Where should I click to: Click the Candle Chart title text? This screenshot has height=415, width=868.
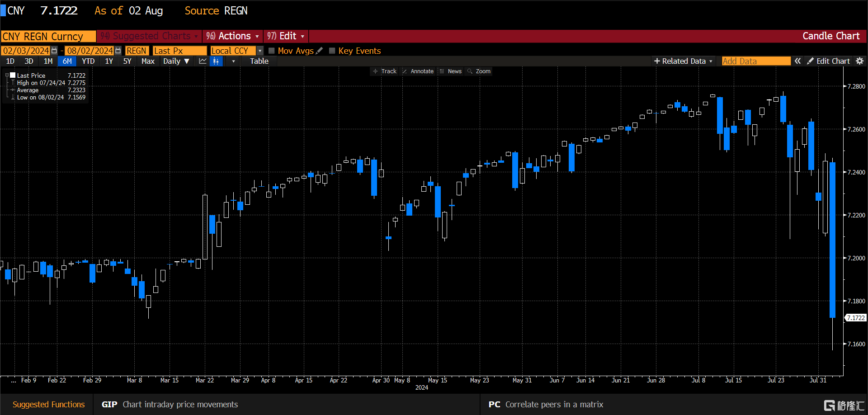point(831,36)
